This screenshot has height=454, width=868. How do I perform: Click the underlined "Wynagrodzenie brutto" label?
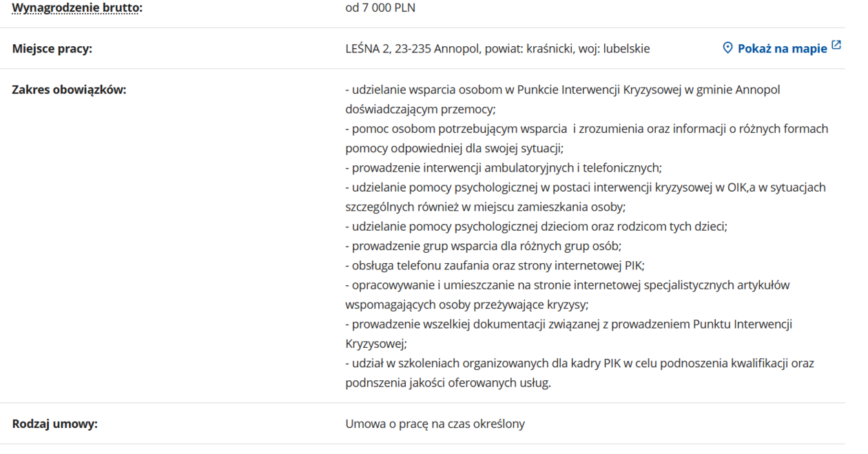[76, 8]
